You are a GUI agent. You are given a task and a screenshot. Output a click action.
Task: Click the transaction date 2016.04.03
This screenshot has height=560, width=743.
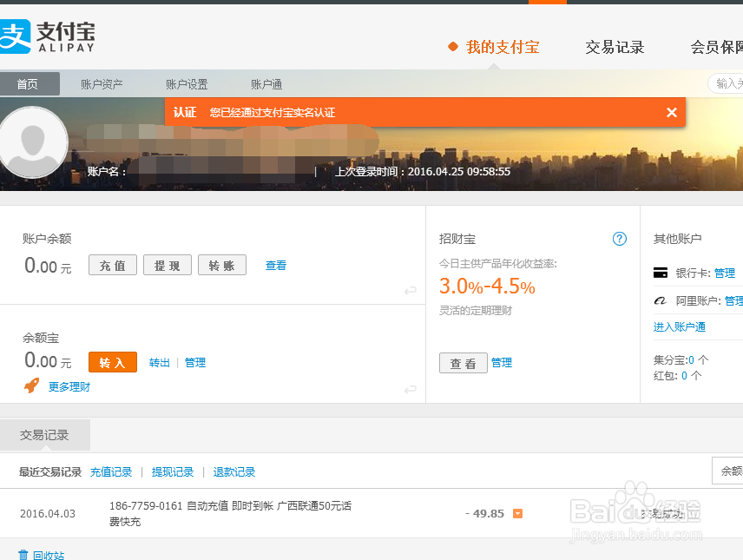coord(48,513)
